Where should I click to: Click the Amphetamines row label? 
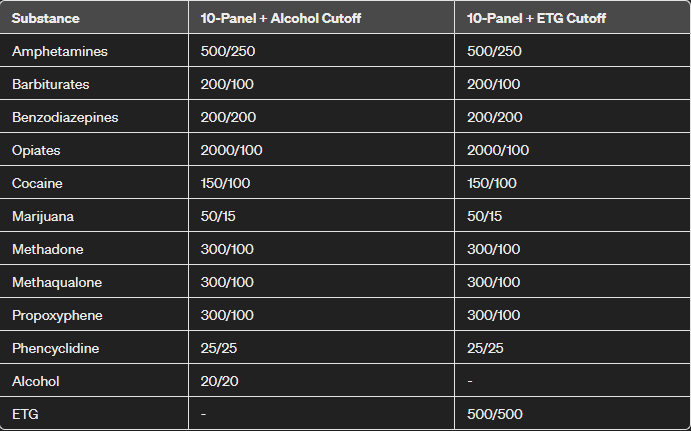click(59, 52)
